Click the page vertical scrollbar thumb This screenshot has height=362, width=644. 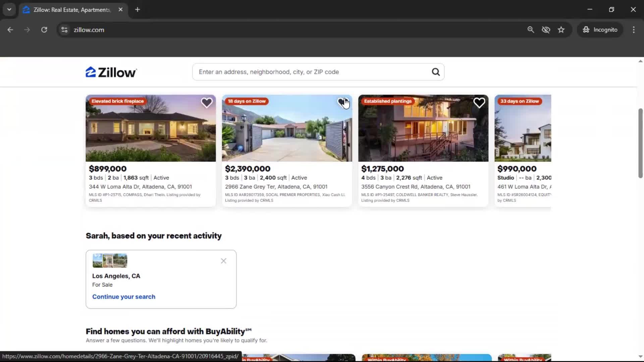click(640, 143)
